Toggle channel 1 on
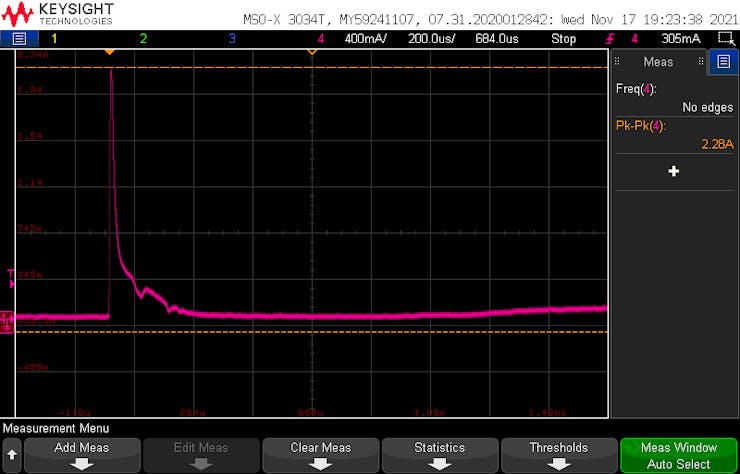The width and height of the screenshot is (740, 474). pyautogui.click(x=54, y=39)
